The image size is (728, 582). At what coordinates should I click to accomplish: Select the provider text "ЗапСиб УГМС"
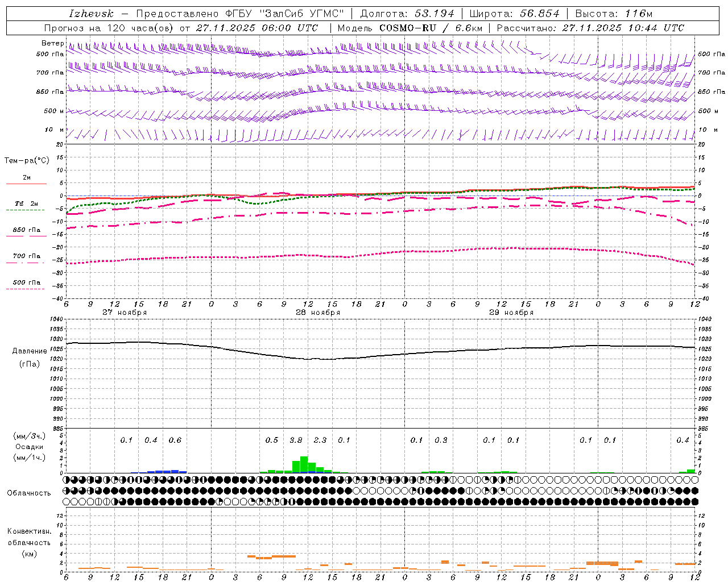[301, 14]
